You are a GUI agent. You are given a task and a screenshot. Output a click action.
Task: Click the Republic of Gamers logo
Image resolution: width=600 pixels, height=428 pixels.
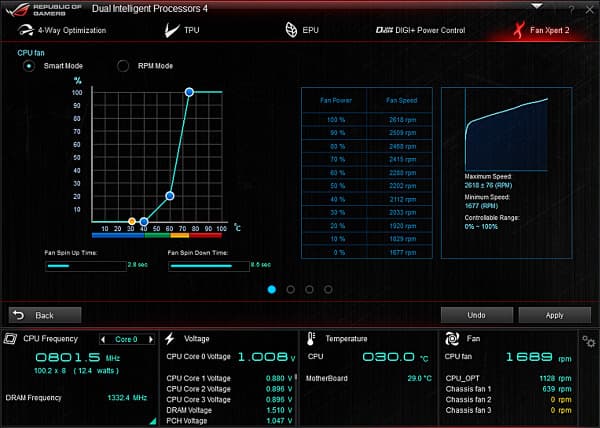[x=43, y=9]
